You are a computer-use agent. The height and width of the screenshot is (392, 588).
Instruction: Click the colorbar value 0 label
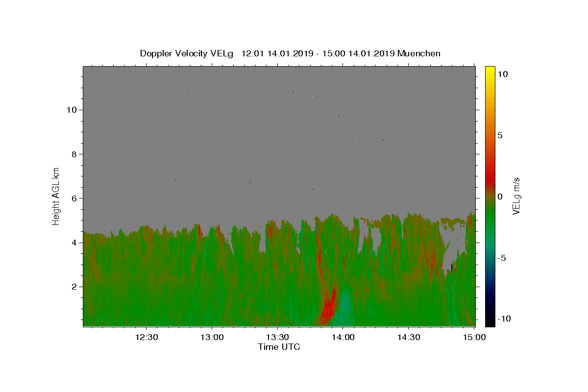tap(500, 196)
